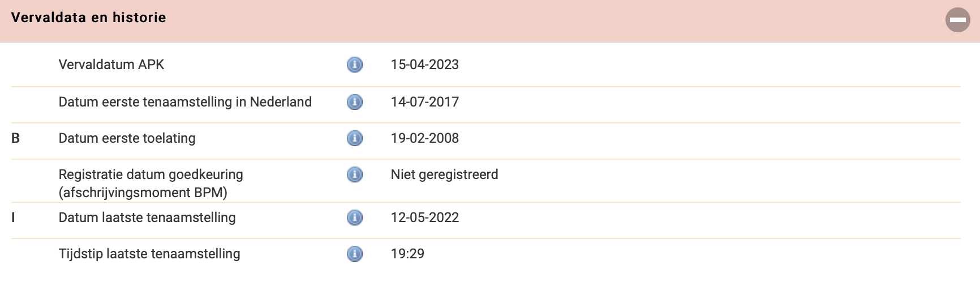The height and width of the screenshot is (281, 980).
Task: Click the date 12-05-2022
Action: coord(425,218)
